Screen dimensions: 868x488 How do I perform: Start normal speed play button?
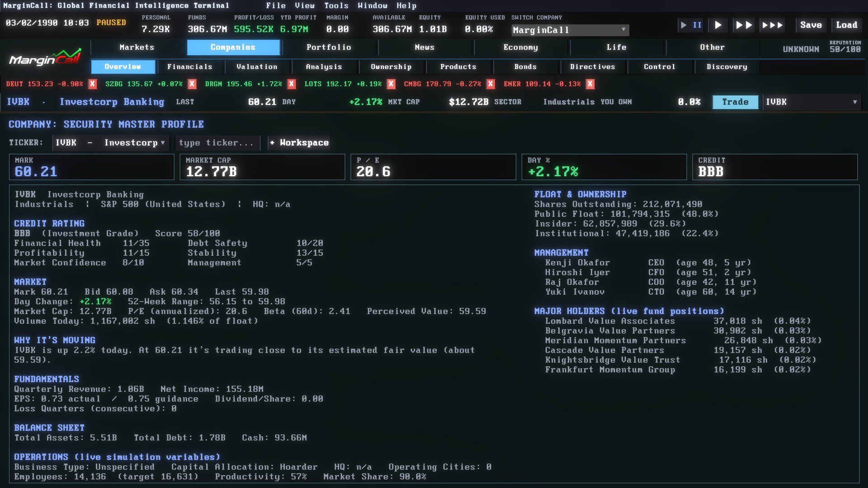[x=718, y=25]
